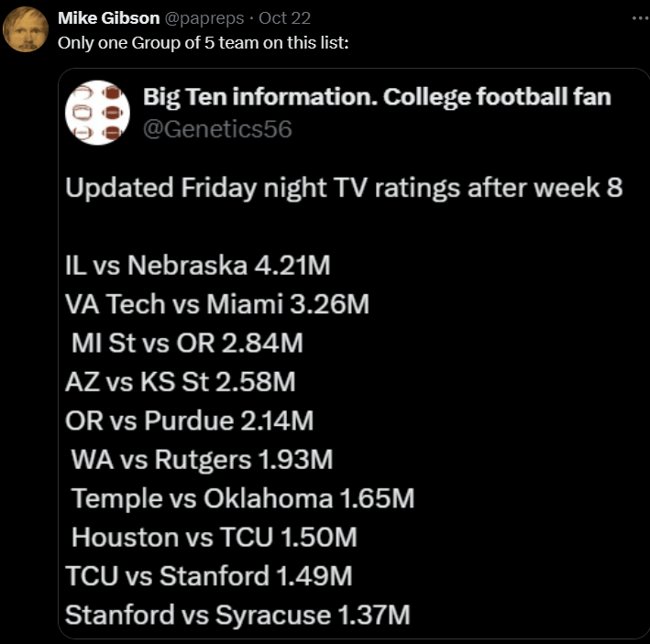The height and width of the screenshot is (644, 650).
Task: Click Mike Gibson's profile avatar
Action: point(25,30)
